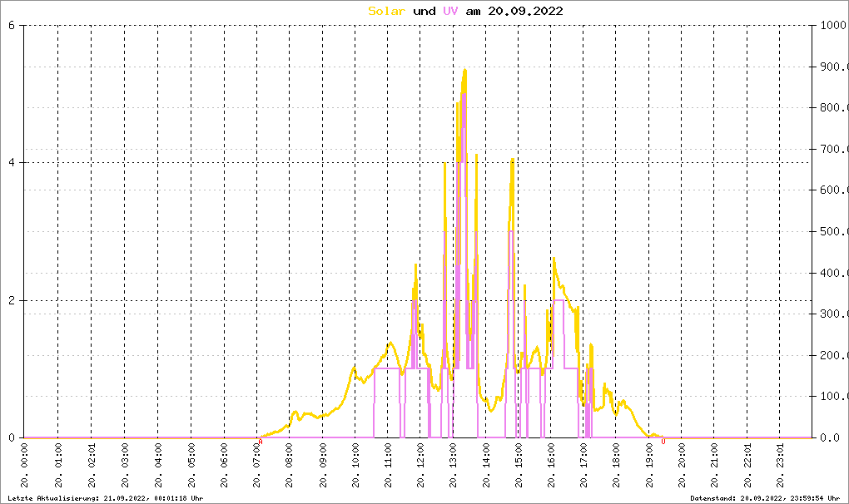Click the right axis label '200.0'
The height and width of the screenshot is (504, 849).
[832, 355]
